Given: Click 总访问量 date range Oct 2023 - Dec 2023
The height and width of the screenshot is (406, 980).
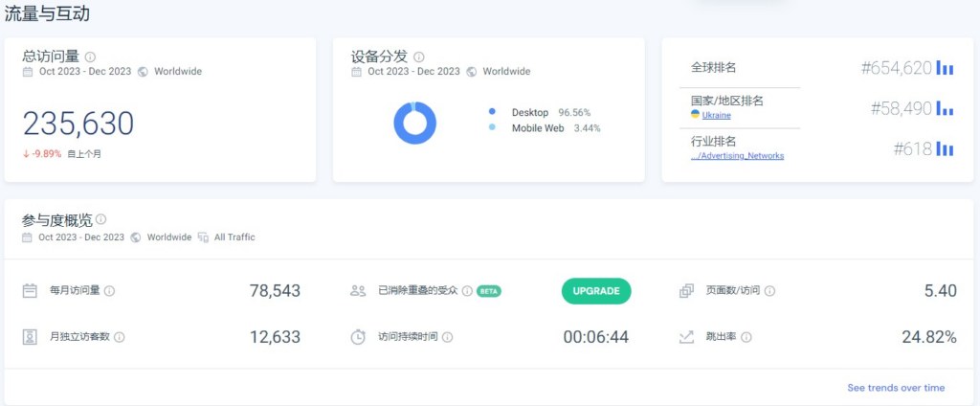Looking at the screenshot, I should [85, 71].
